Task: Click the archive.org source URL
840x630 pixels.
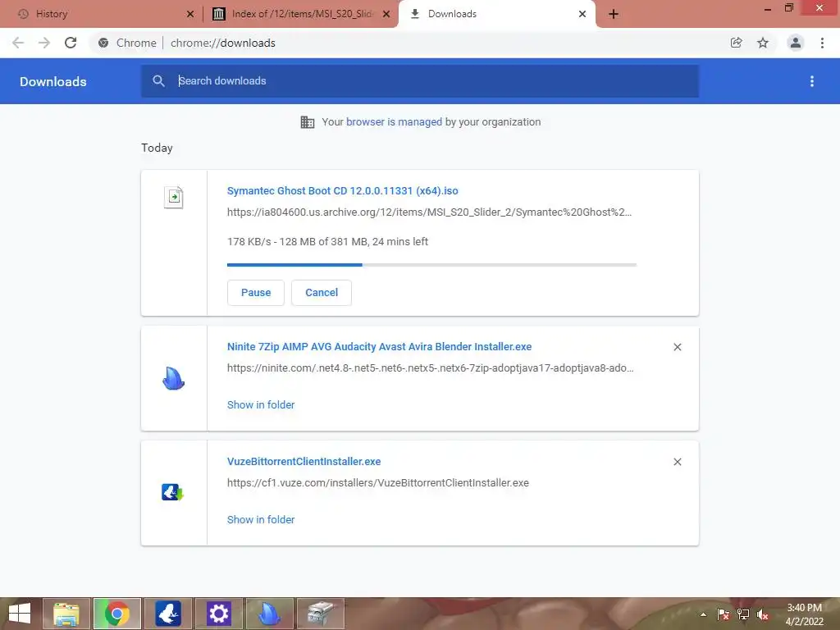Action: click(429, 212)
